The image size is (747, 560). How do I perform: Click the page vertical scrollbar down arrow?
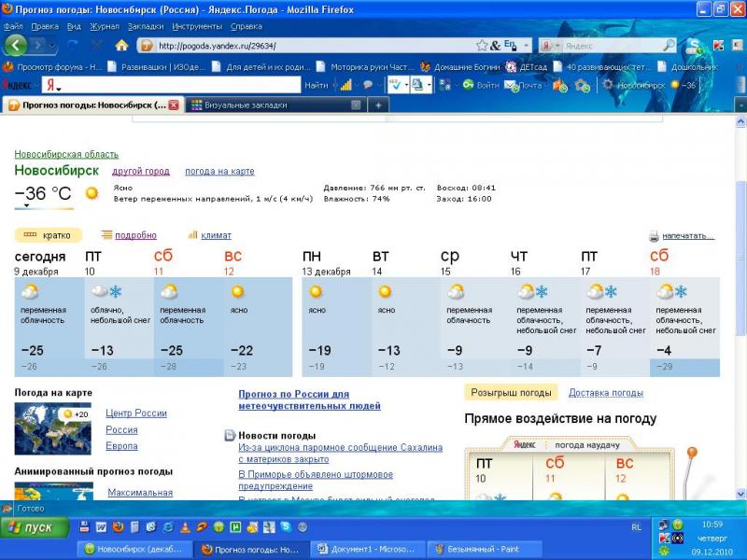(x=740, y=494)
